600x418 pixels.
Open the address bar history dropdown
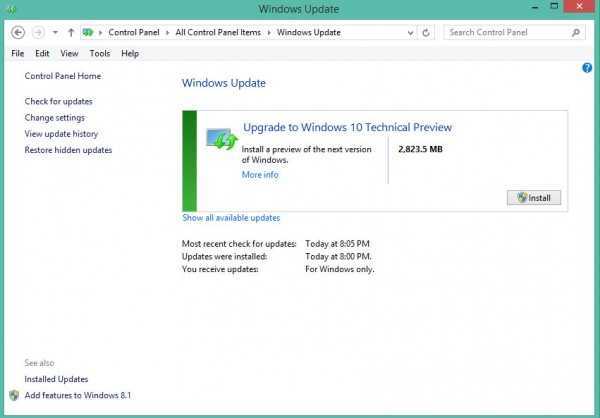click(410, 33)
